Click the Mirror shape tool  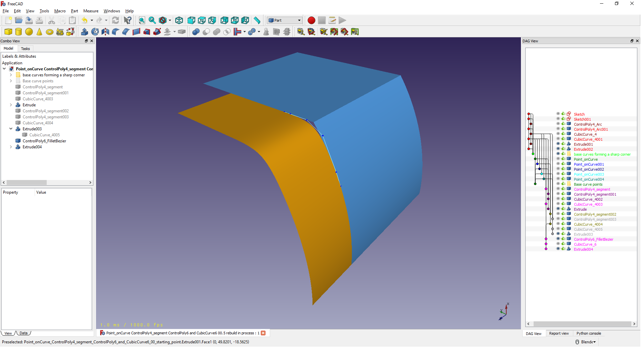(105, 32)
